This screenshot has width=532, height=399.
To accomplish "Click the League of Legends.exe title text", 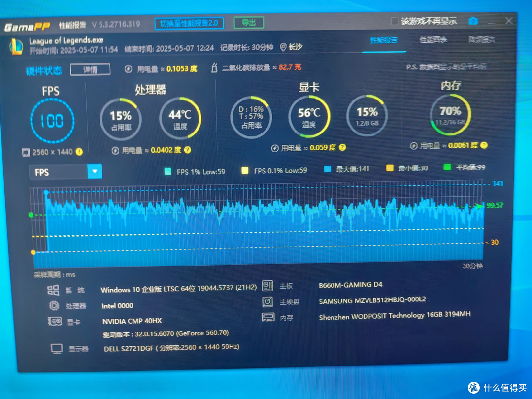I will pyautogui.click(x=66, y=41).
